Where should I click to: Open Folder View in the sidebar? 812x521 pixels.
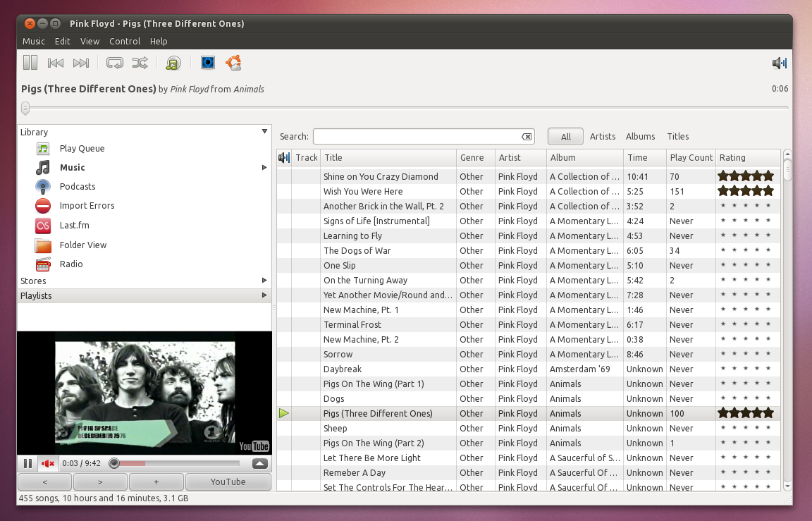point(83,245)
